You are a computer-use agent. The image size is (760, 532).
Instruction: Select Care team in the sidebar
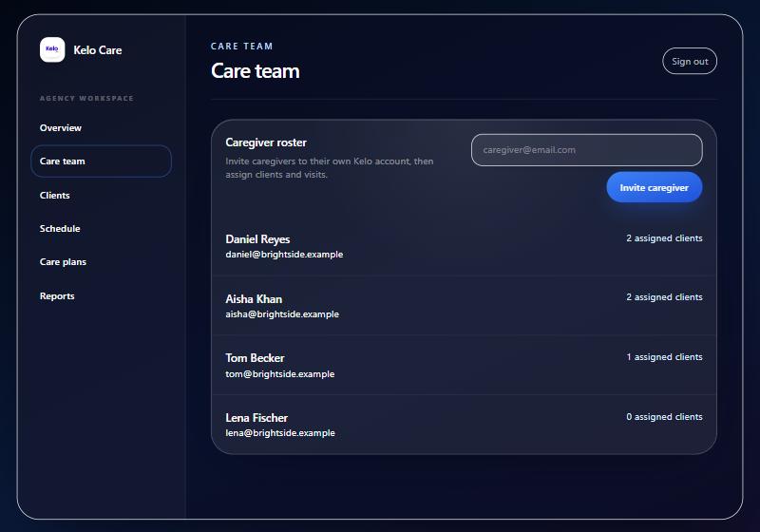101,161
